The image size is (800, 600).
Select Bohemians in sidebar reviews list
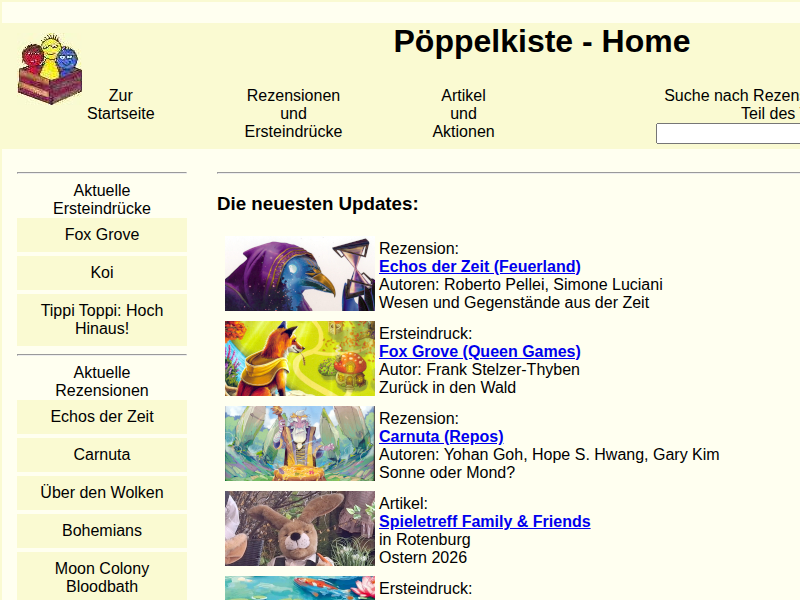(102, 531)
